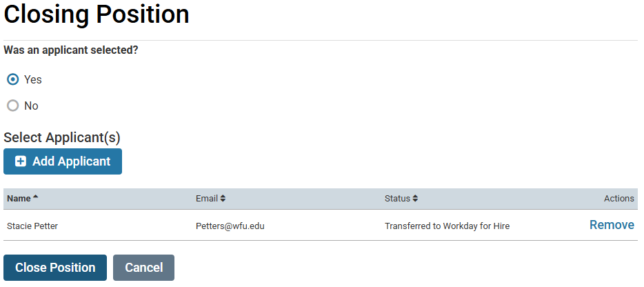Image resolution: width=644 pixels, height=287 pixels.
Task: Select the Yes radio button
Action: (x=13, y=79)
